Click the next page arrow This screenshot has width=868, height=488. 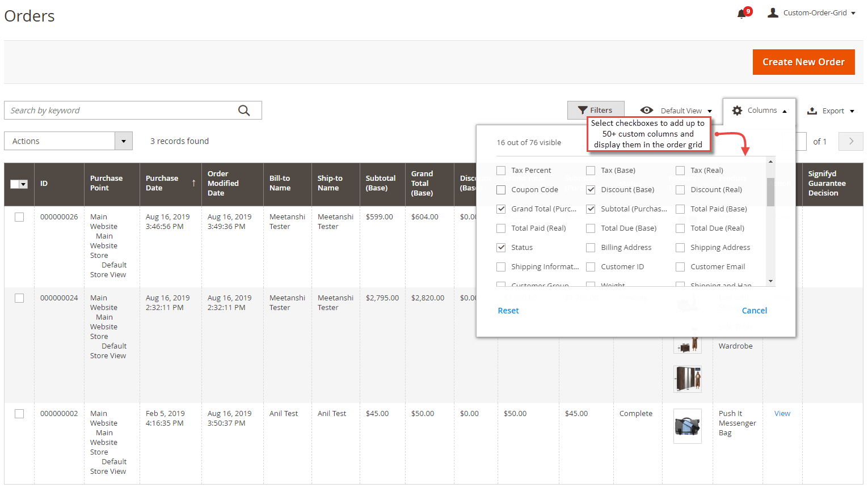850,141
